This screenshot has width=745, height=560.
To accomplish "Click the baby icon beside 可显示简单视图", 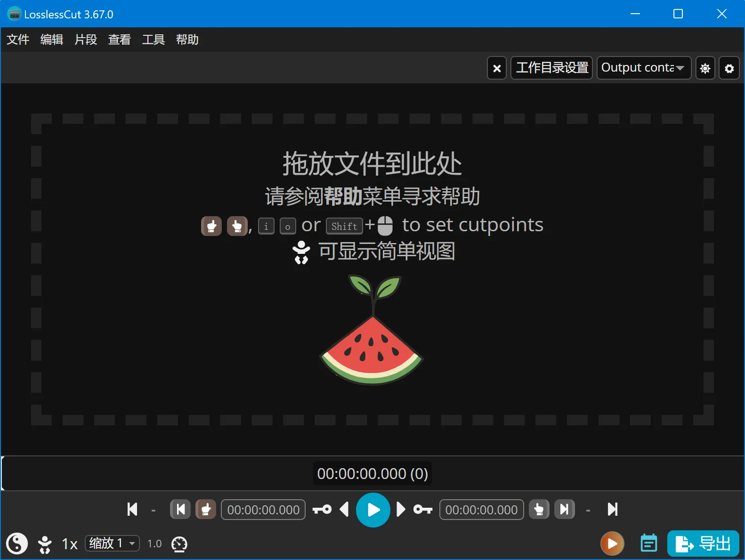I will pos(301,252).
